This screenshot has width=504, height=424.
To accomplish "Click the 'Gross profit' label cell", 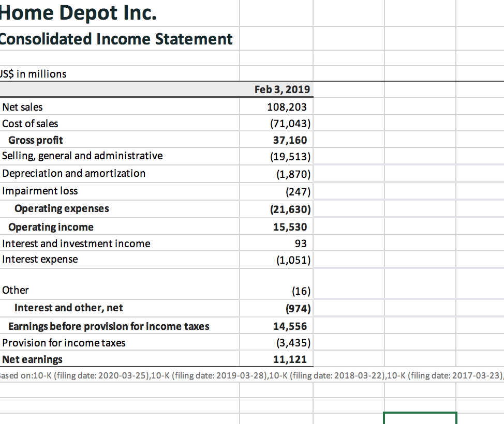I will pyautogui.click(x=120, y=140).
